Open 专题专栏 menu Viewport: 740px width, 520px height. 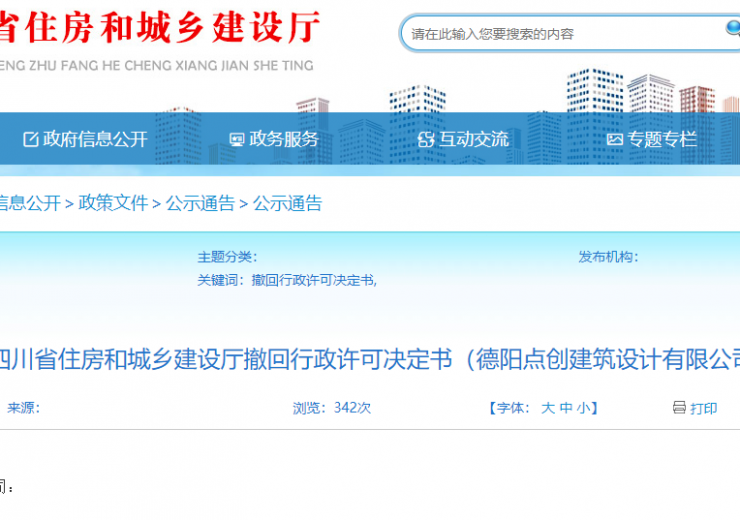pyautogui.click(x=652, y=139)
